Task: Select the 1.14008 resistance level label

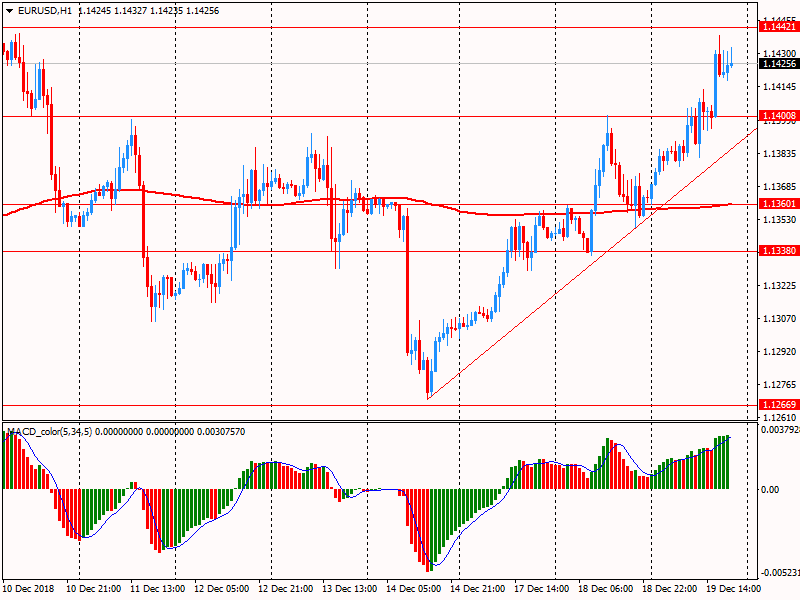Action: (x=779, y=116)
